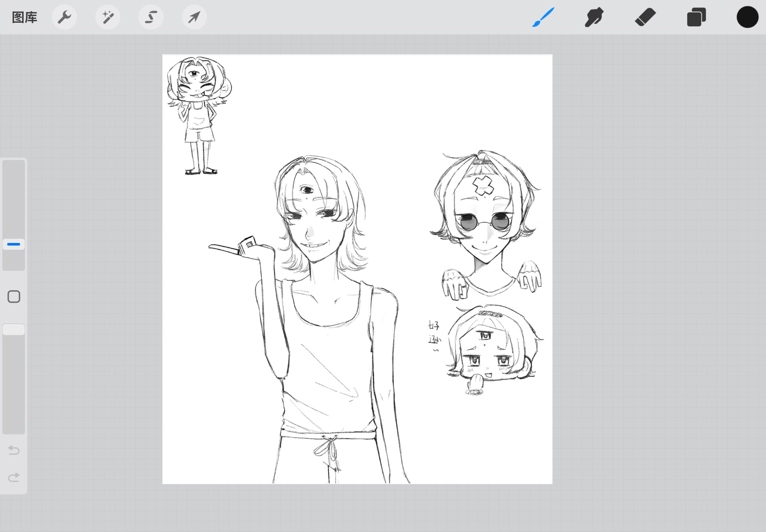
Task: Open the black color picker circle
Action: click(x=747, y=17)
